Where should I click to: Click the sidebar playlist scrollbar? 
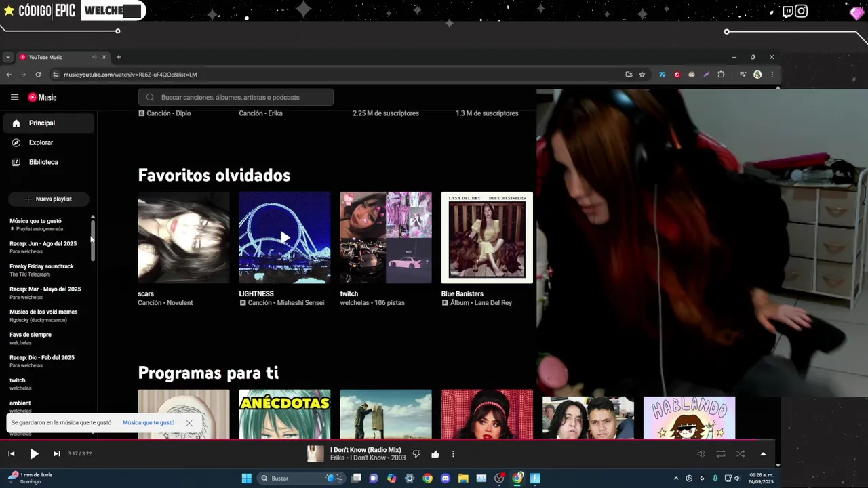click(x=93, y=241)
